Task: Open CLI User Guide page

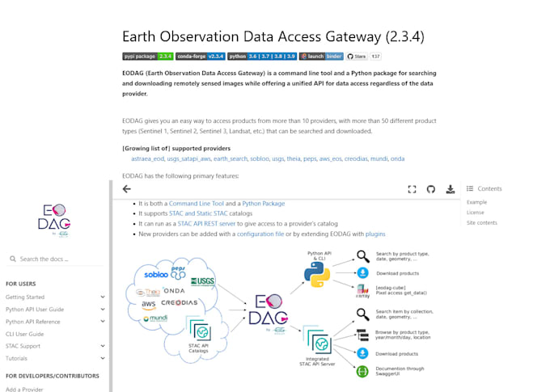Action: coord(24,334)
